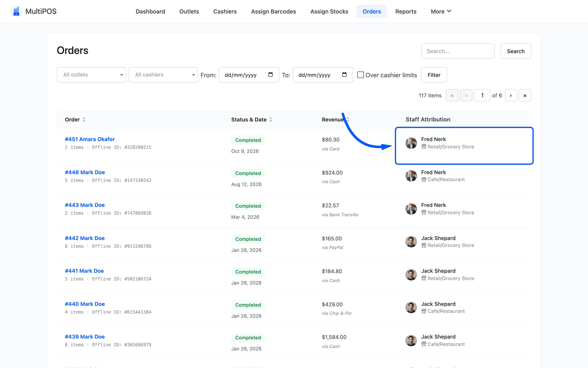Focus the Search orders input field
This screenshot has height=368, width=588.
point(458,51)
